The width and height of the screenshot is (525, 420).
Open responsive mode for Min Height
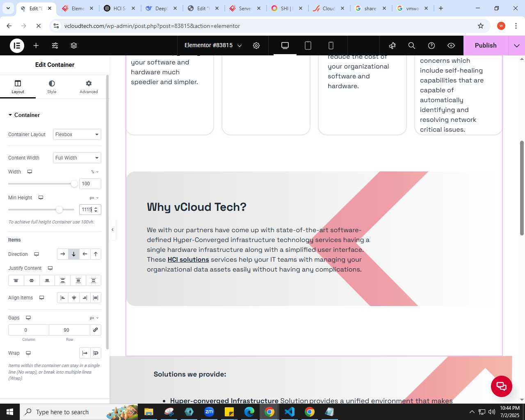(41, 198)
